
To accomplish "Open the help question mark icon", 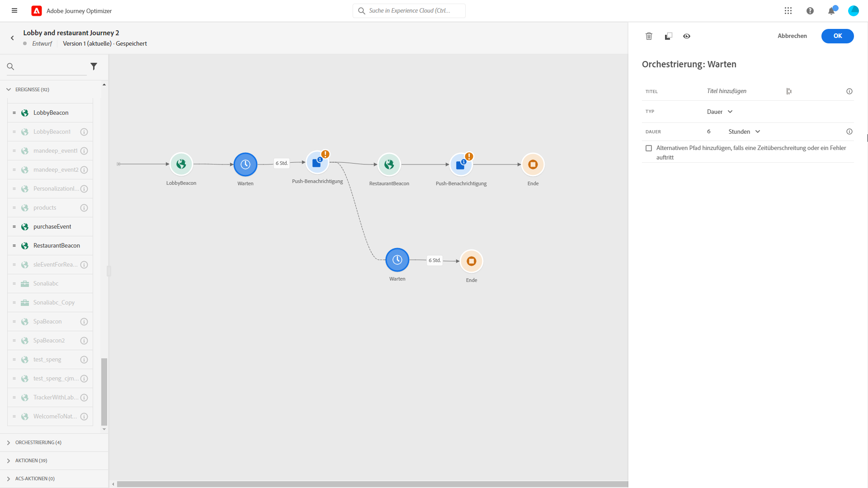I will 810,11.
